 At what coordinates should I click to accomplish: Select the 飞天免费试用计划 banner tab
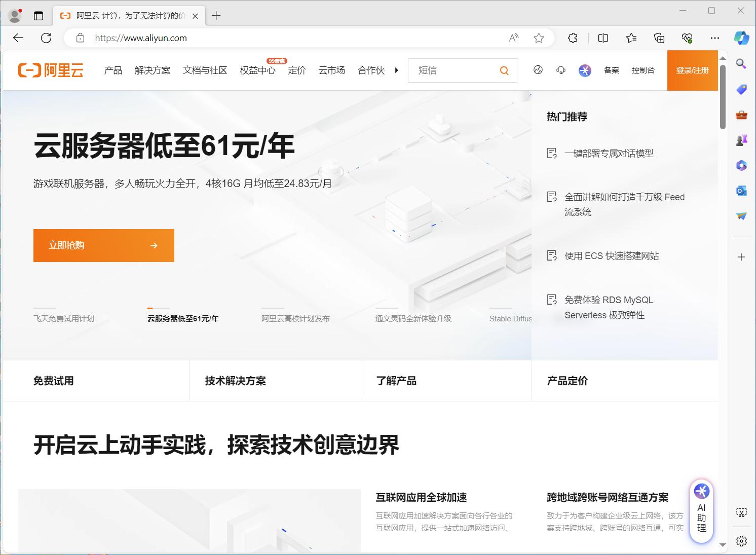[64, 318]
